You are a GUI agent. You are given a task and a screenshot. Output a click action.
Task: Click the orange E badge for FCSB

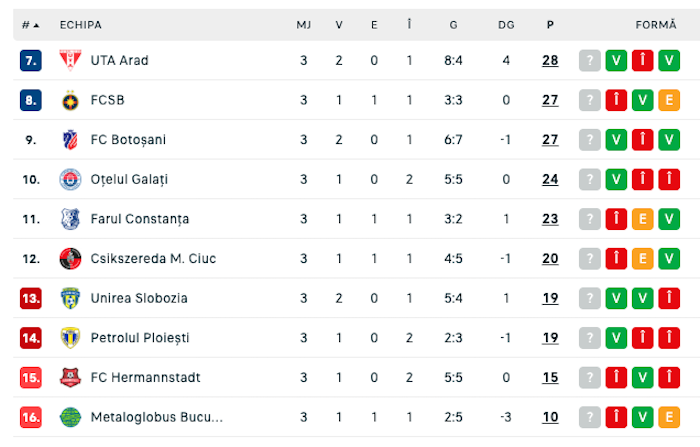[669, 100]
